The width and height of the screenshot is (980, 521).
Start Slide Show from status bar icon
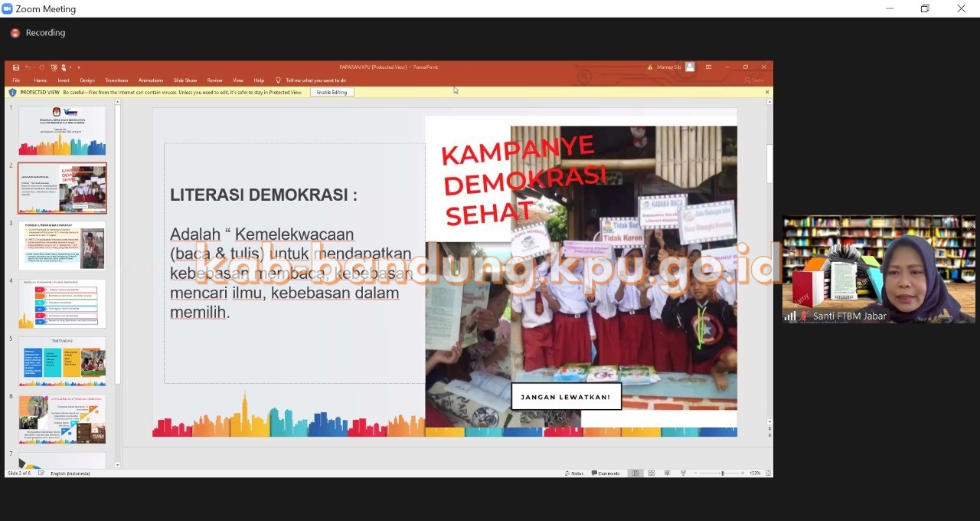tap(683, 473)
